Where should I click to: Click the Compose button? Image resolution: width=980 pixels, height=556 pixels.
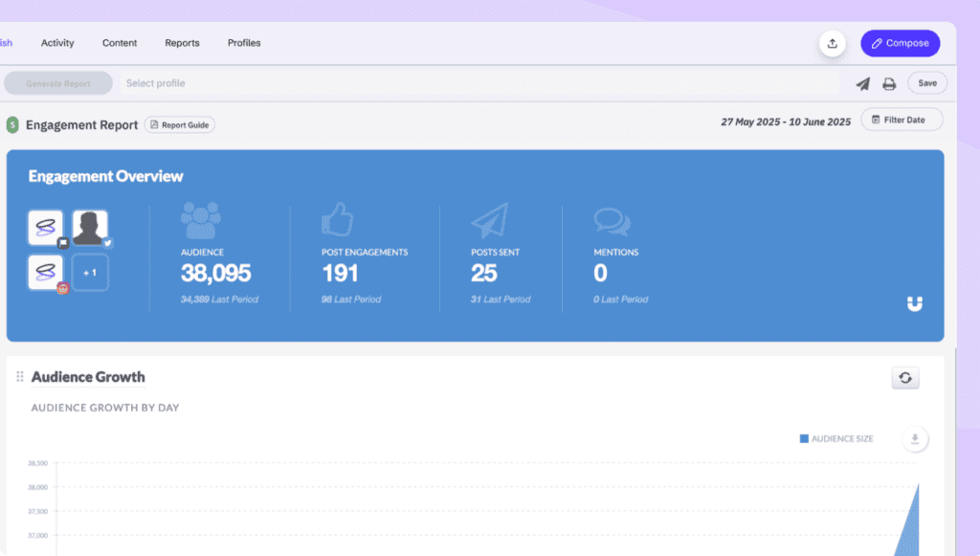pos(900,43)
